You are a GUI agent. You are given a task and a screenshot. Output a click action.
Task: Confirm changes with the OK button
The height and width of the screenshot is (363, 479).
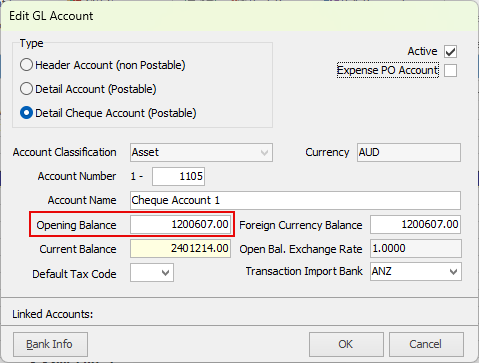click(x=346, y=344)
